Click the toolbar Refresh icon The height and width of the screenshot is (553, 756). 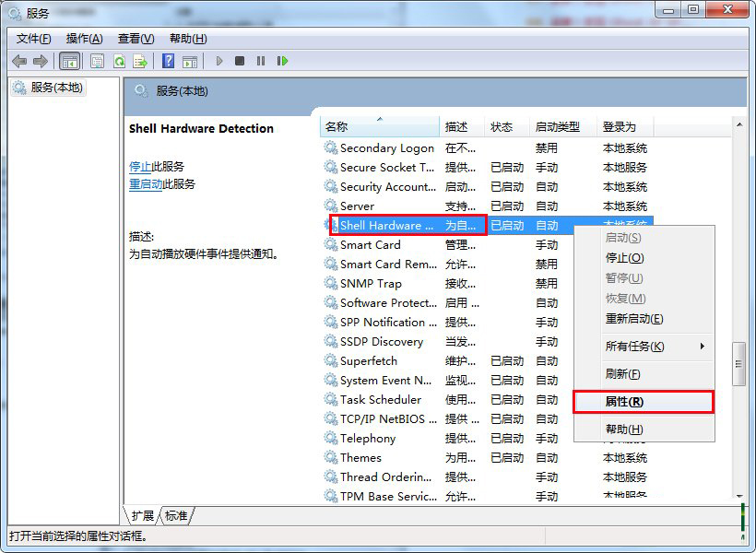[119, 61]
